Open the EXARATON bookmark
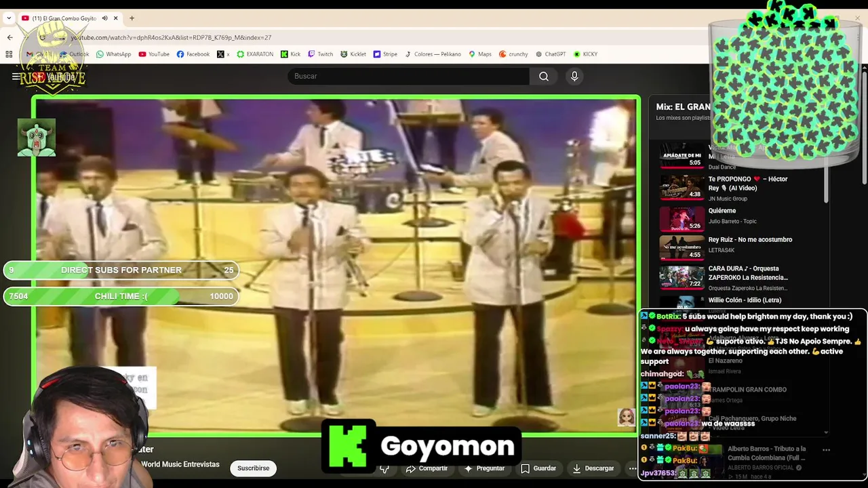Image resolution: width=868 pixels, height=488 pixels. [x=255, y=54]
